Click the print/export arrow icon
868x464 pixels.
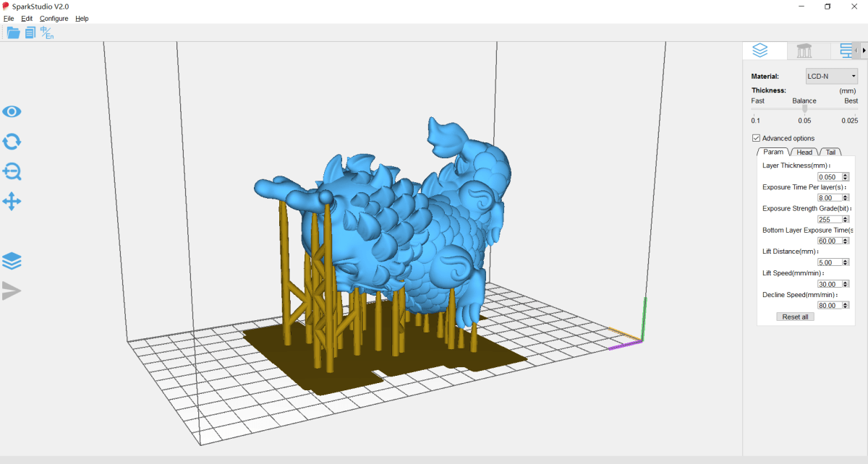12,291
